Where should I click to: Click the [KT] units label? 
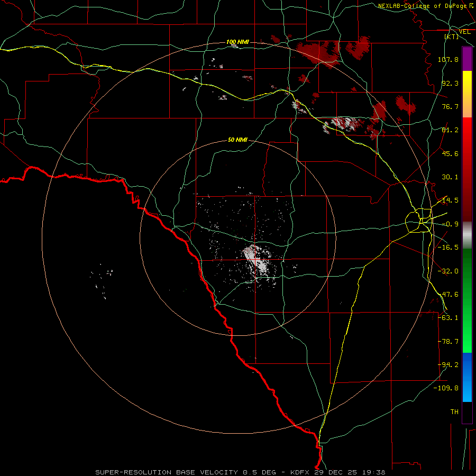coord(452,36)
